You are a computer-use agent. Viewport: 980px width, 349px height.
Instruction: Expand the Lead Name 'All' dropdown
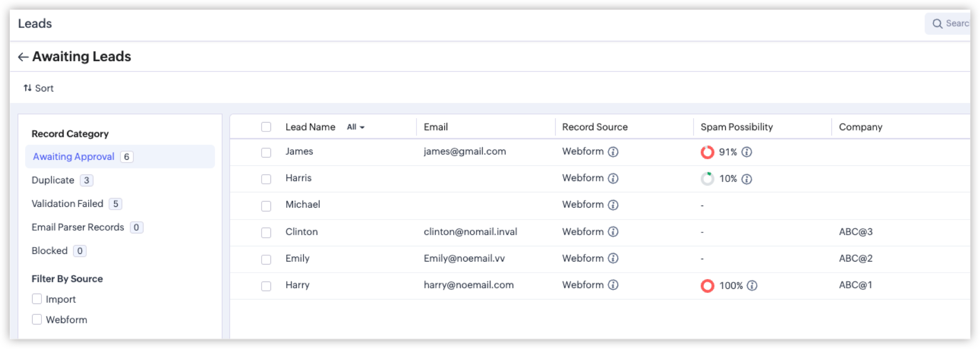(355, 127)
